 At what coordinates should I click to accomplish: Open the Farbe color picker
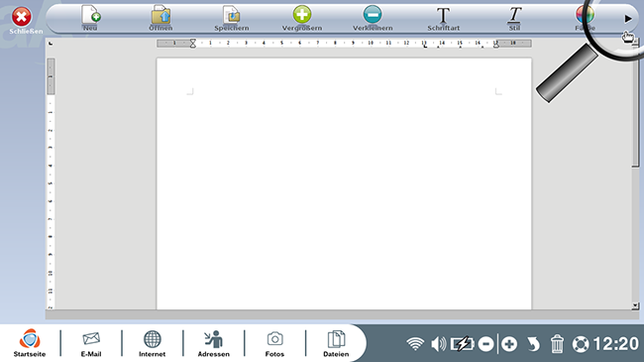585,18
